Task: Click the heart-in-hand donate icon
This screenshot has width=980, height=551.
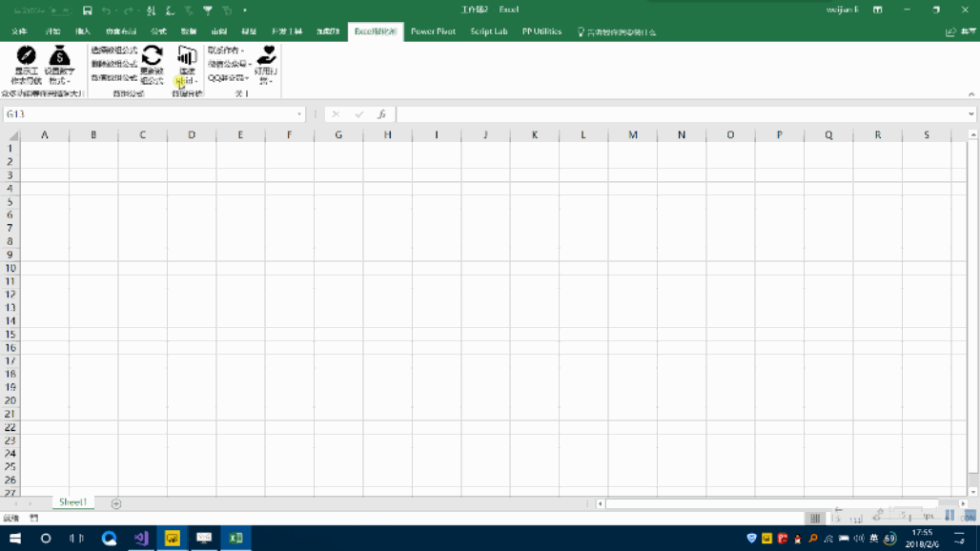Action: tap(266, 55)
